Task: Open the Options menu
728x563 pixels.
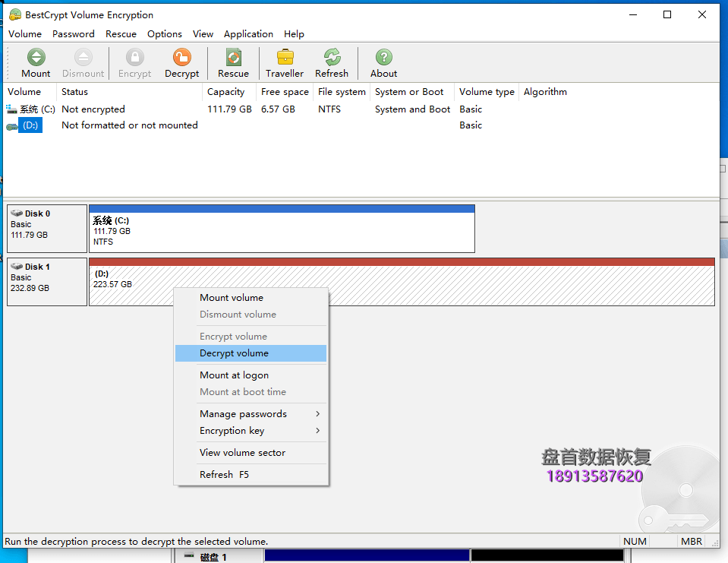Action: pos(165,34)
